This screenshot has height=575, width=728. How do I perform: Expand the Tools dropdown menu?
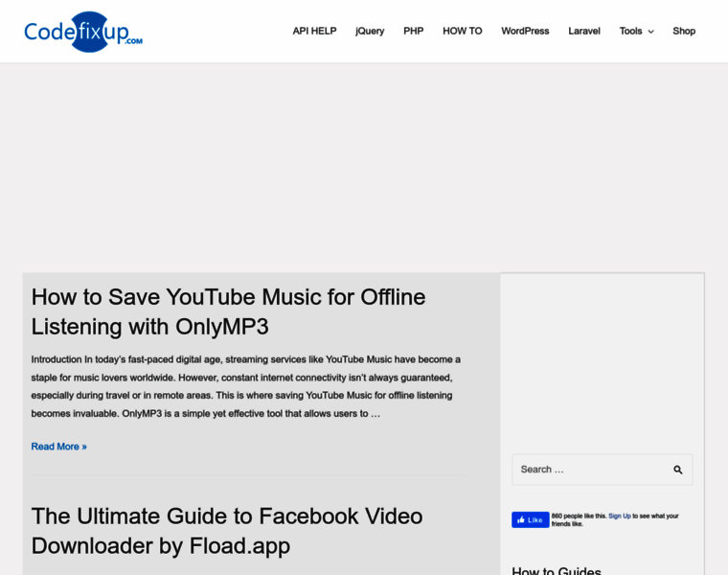(636, 31)
